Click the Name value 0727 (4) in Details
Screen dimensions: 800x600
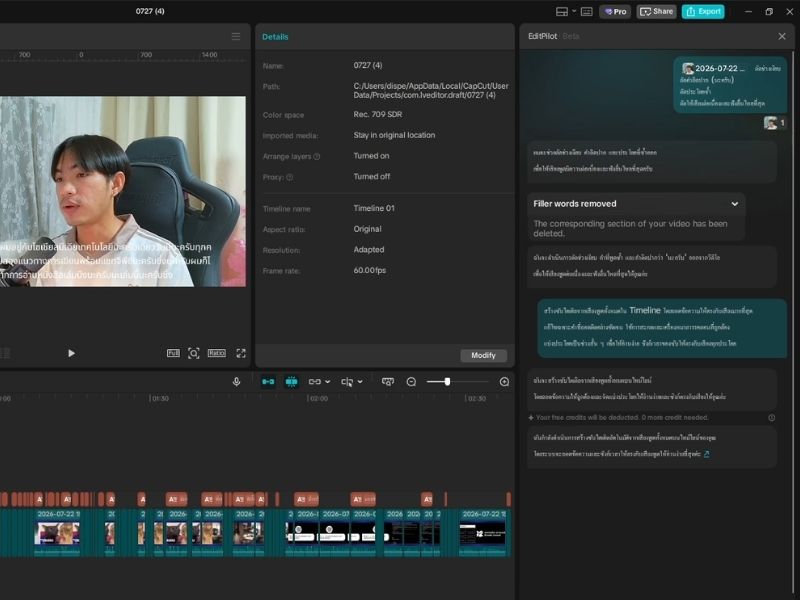click(368, 65)
